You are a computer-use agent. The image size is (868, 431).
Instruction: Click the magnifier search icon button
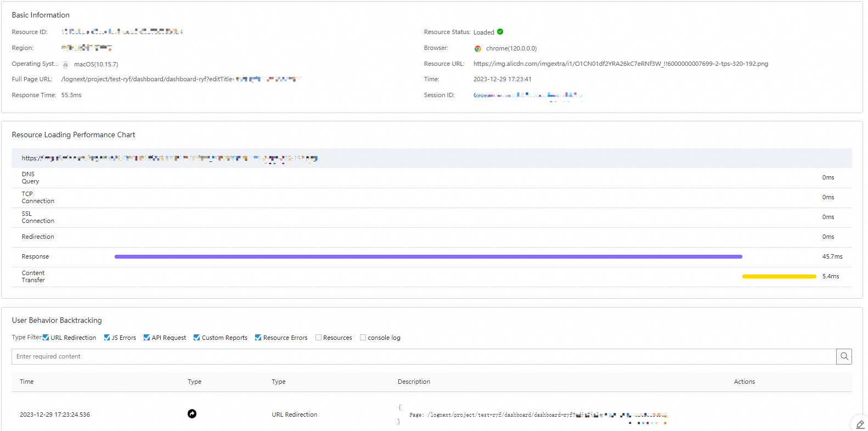(x=844, y=356)
